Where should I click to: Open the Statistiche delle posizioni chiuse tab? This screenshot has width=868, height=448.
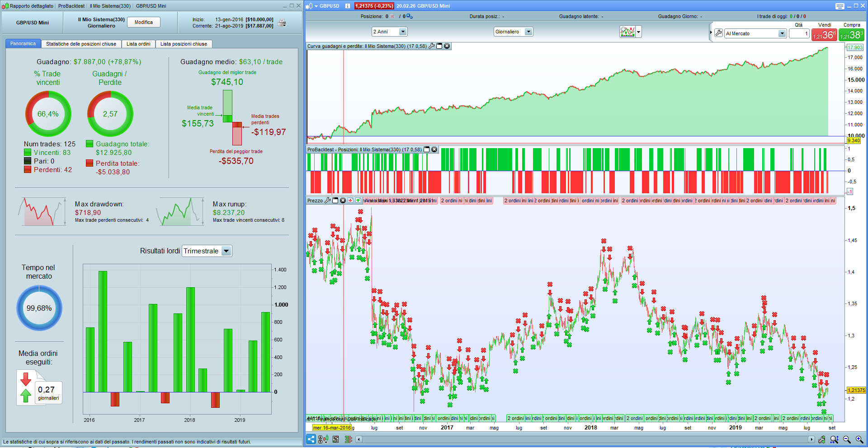[x=81, y=44]
